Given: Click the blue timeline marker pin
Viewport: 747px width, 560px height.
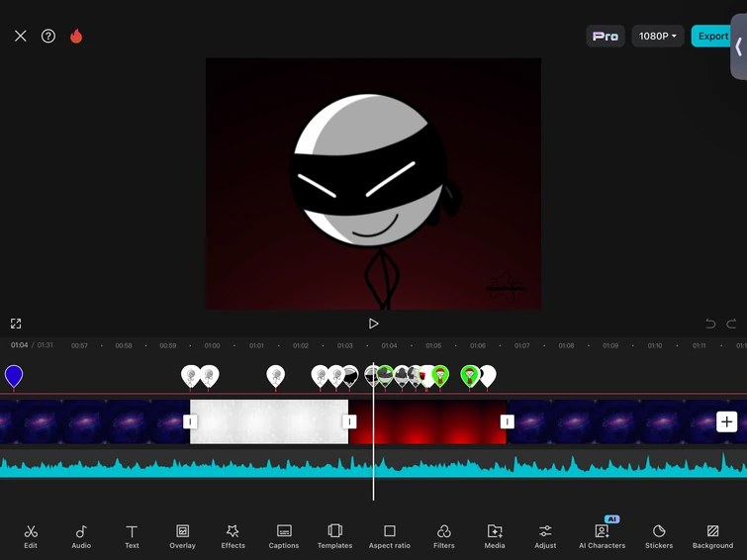Looking at the screenshot, I should (14, 376).
